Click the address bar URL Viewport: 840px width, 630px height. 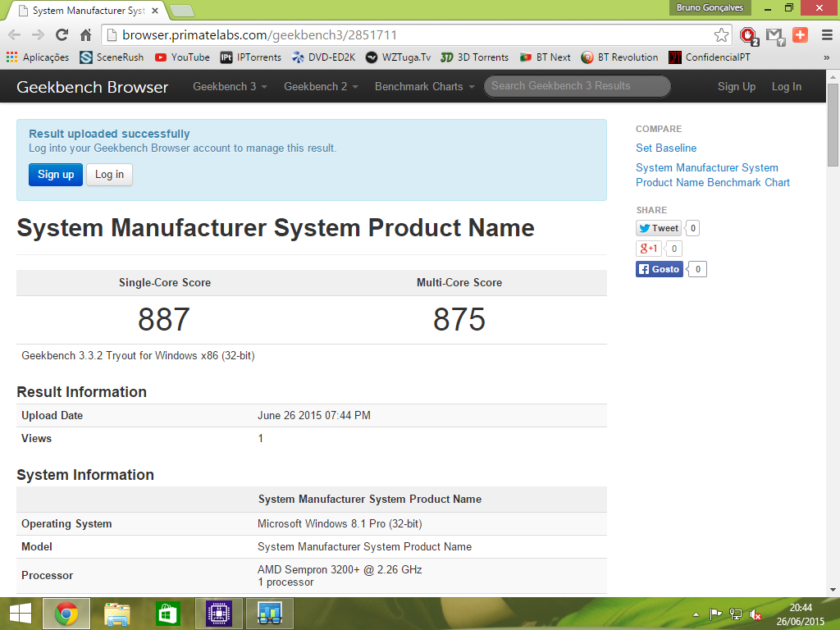click(x=259, y=34)
